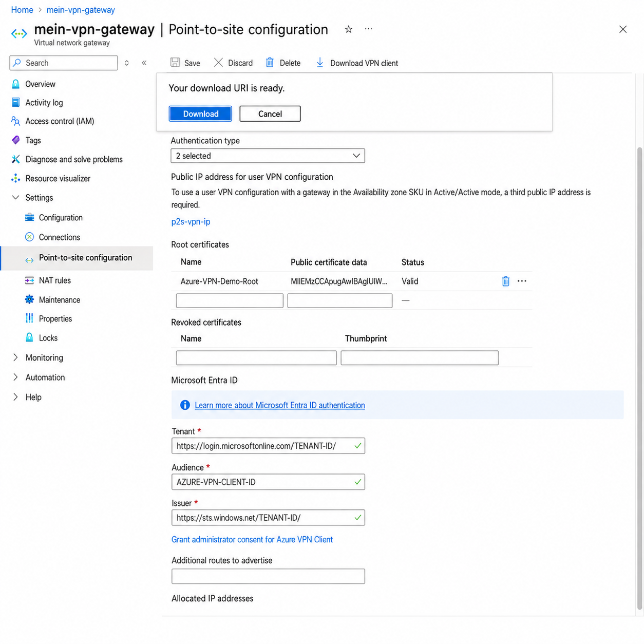The width and height of the screenshot is (644, 644).
Task: Click the NAT rules icon
Action: [29, 280]
